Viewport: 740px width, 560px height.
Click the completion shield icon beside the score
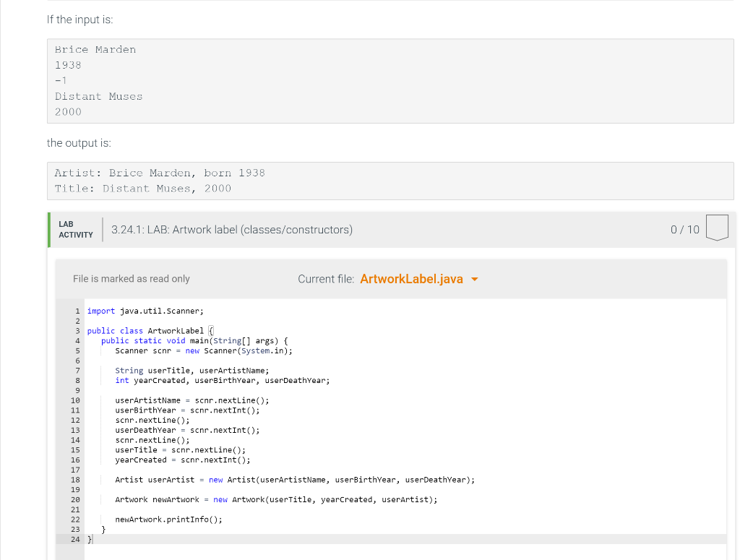pyautogui.click(x=716, y=227)
